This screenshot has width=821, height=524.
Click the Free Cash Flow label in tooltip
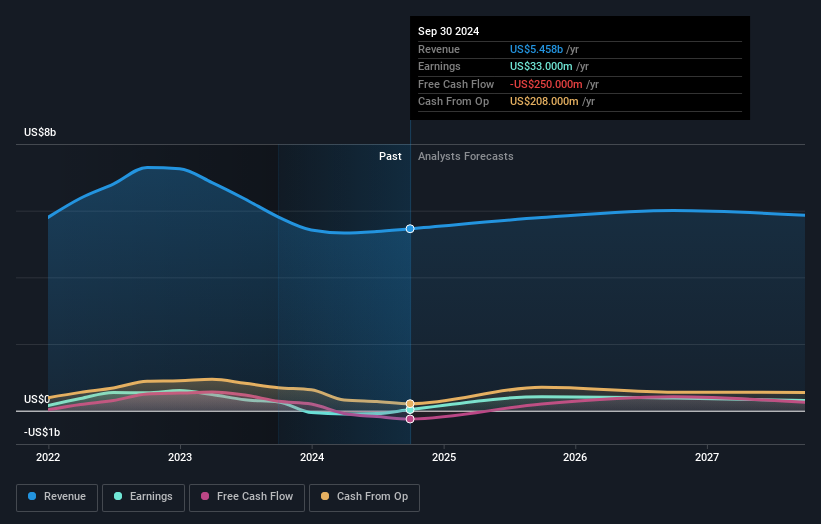pos(456,84)
